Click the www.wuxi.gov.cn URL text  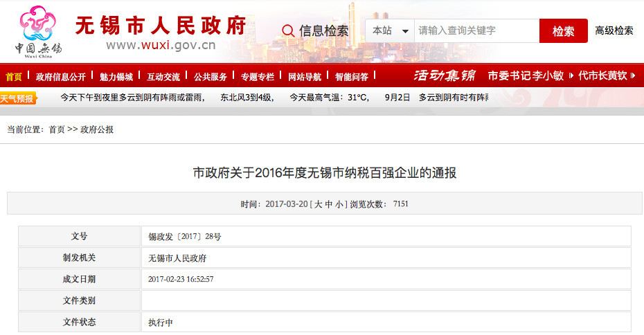[161, 45]
